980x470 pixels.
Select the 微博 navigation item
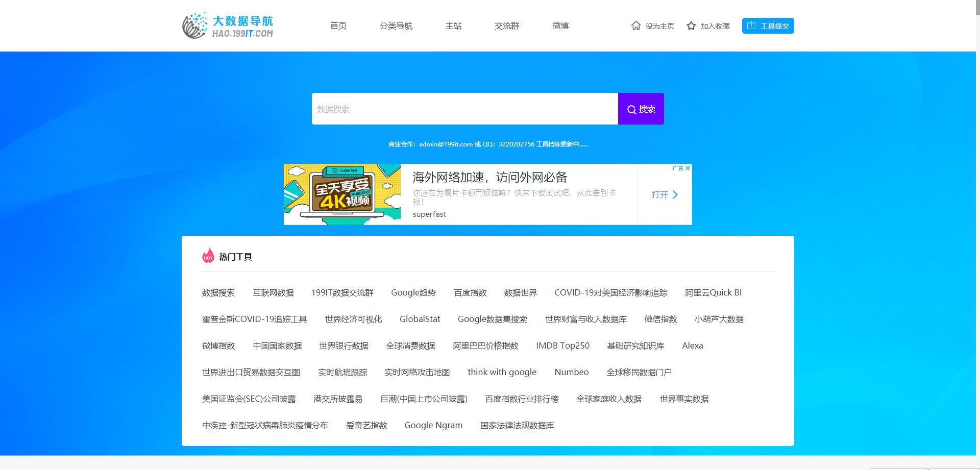tap(560, 26)
